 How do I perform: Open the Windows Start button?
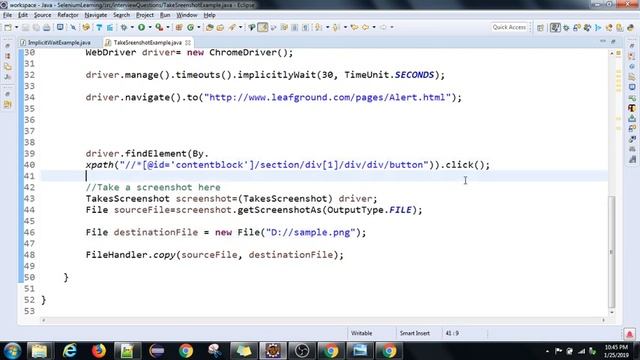(x=12, y=351)
